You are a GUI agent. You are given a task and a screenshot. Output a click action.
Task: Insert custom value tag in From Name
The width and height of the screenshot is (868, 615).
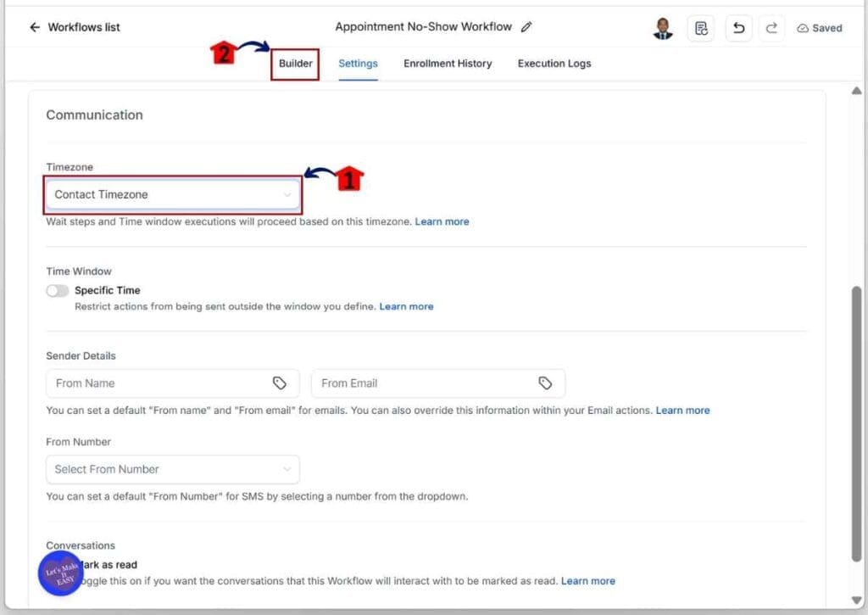[280, 383]
